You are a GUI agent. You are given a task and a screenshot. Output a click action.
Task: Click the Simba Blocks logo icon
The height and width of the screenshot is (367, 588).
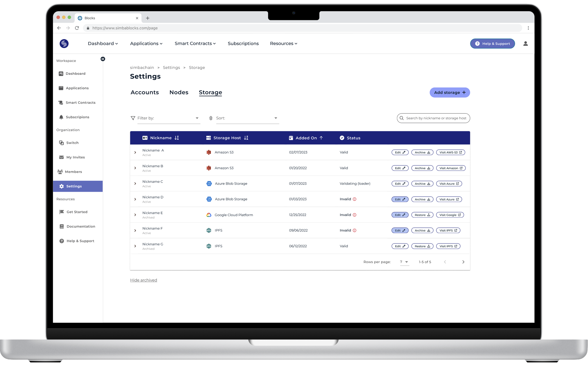click(x=64, y=44)
